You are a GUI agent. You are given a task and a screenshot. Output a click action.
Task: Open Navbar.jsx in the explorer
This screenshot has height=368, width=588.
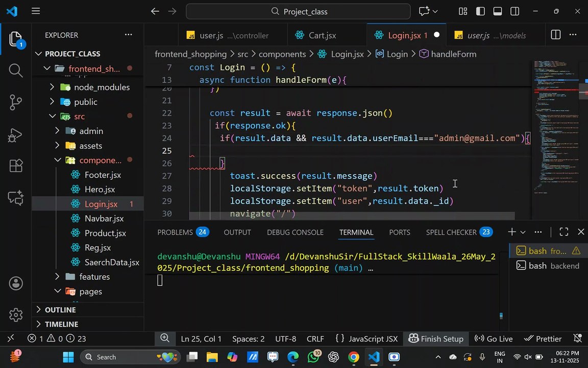[88, 219]
